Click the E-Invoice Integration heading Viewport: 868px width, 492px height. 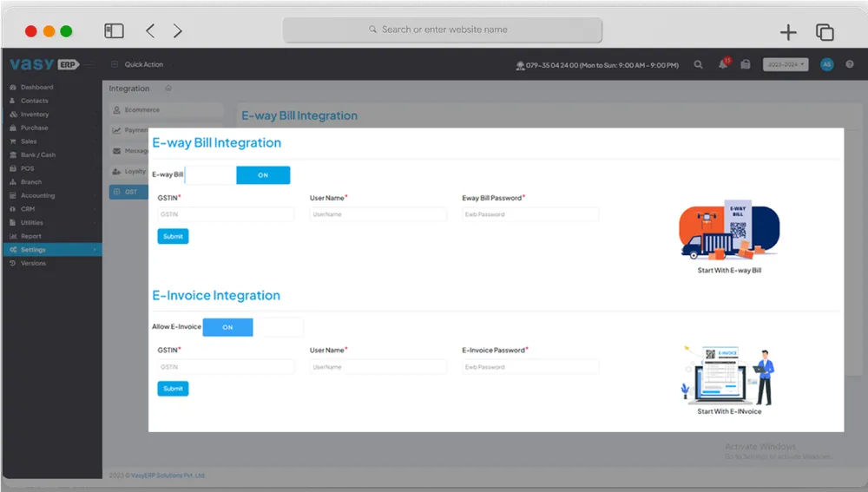point(216,296)
